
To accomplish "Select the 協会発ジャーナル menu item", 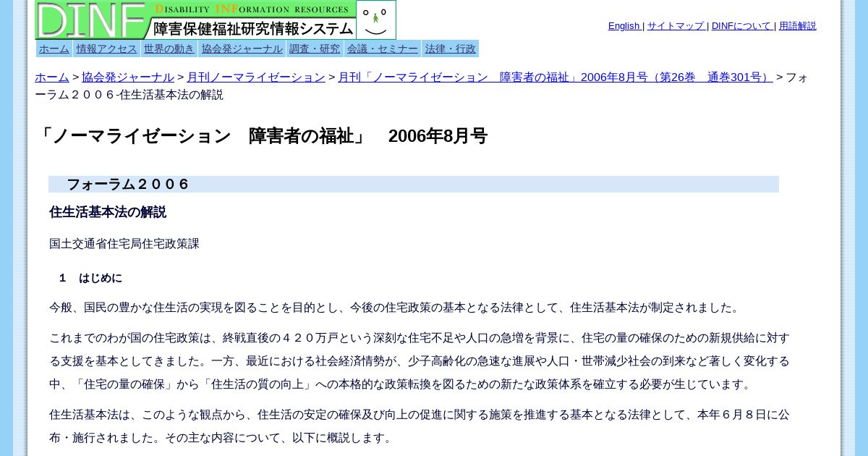I will pos(242,48).
